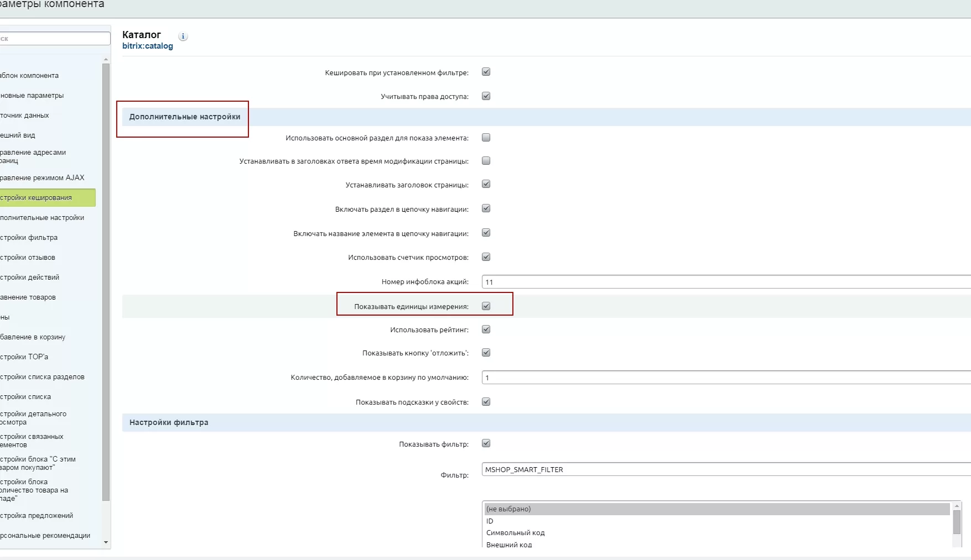971x560 pixels.
Task: Toggle 'Включать название элемента в цепочку навигации'
Action: click(x=486, y=233)
